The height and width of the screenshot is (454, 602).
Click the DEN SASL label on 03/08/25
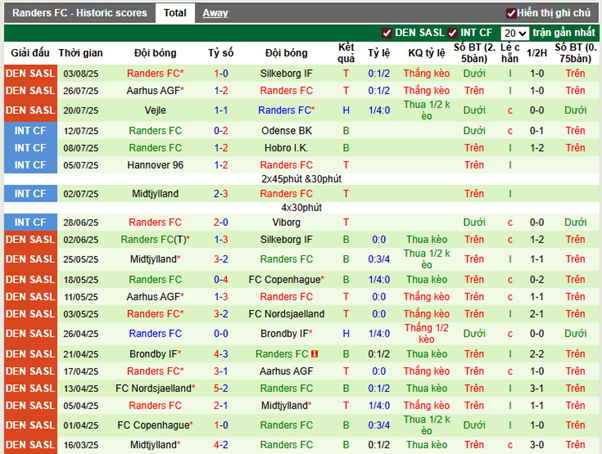(x=30, y=73)
